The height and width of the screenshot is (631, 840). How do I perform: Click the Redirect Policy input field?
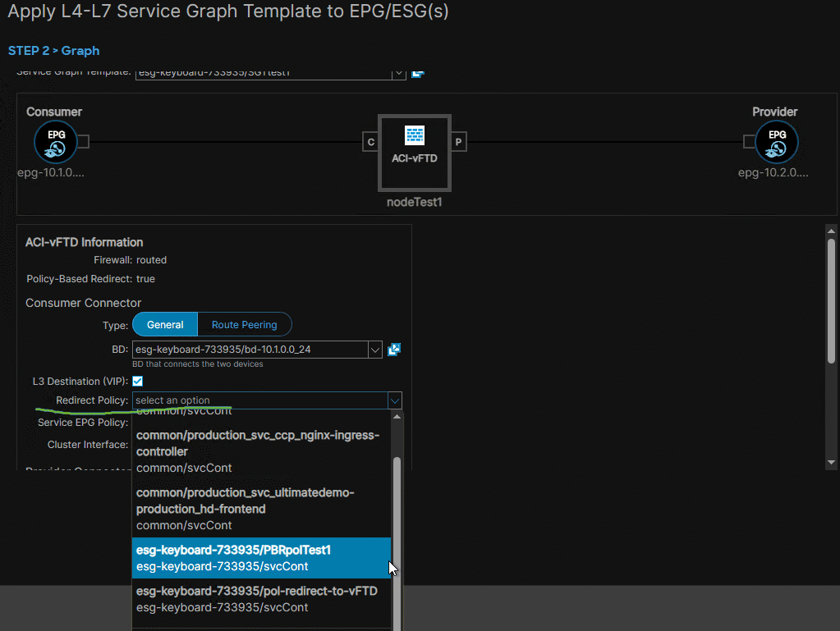click(259, 400)
